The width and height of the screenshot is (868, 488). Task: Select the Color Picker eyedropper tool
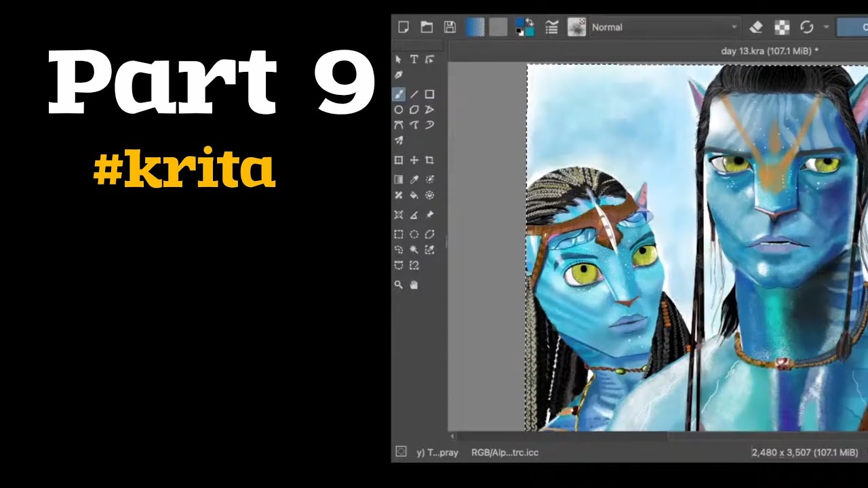(x=414, y=180)
